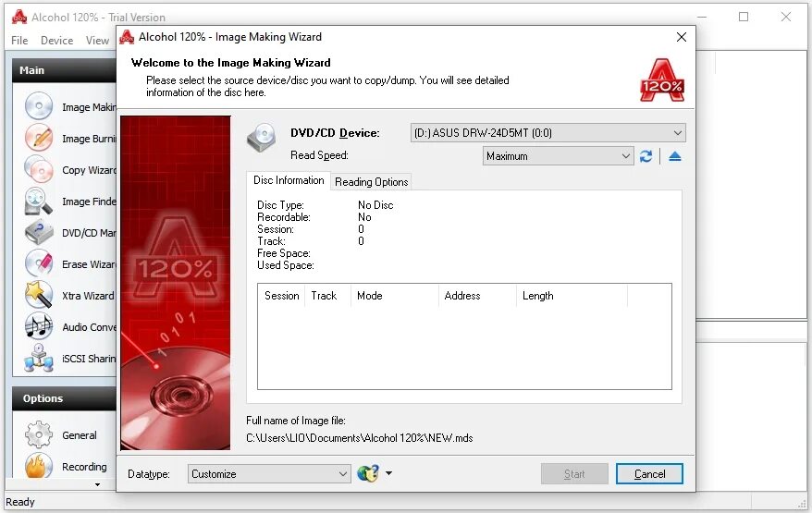Open Audio Converter music notes icon
Viewport: 812px width, 513px height.
(39, 326)
